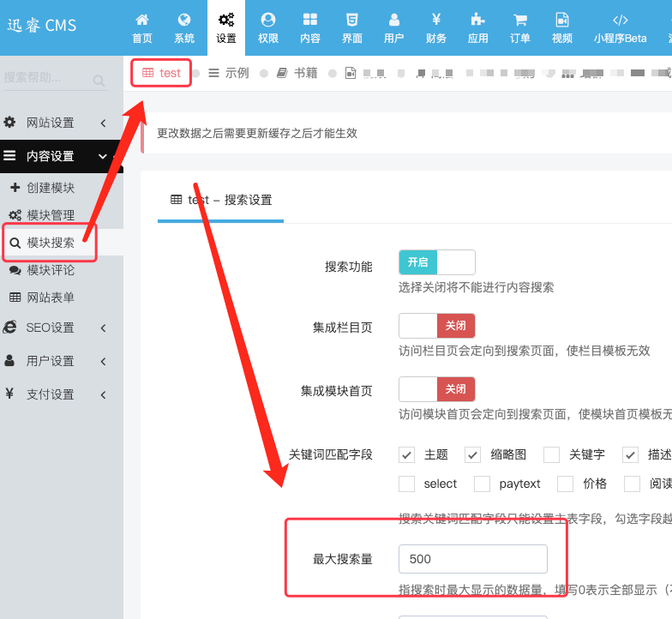Screen dimensions: 672x619
Task: Open the 权限 user-circle icon
Action: (x=268, y=20)
